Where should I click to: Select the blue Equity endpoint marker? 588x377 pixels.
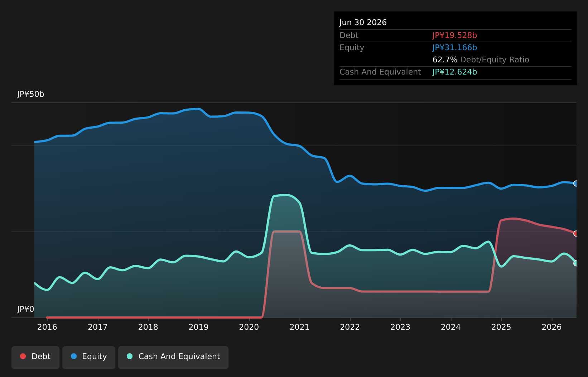(576, 183)
